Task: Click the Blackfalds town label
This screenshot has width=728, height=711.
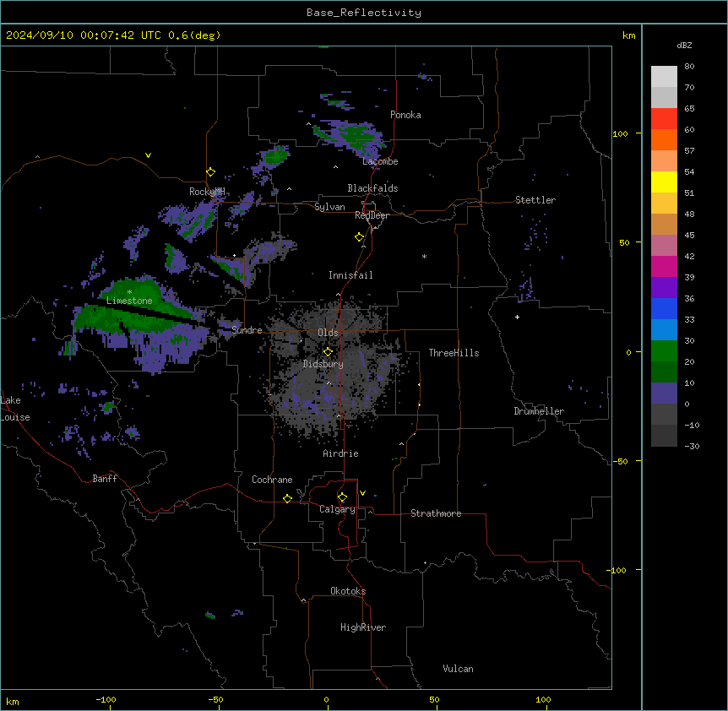Action: pyautogui.click(x=372, y=188)
